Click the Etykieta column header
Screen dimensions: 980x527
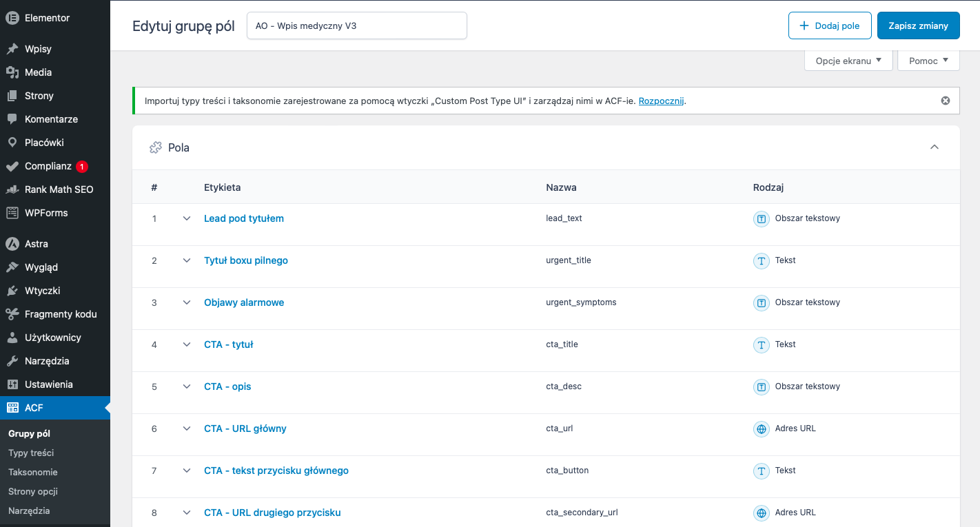coord(223,187)
